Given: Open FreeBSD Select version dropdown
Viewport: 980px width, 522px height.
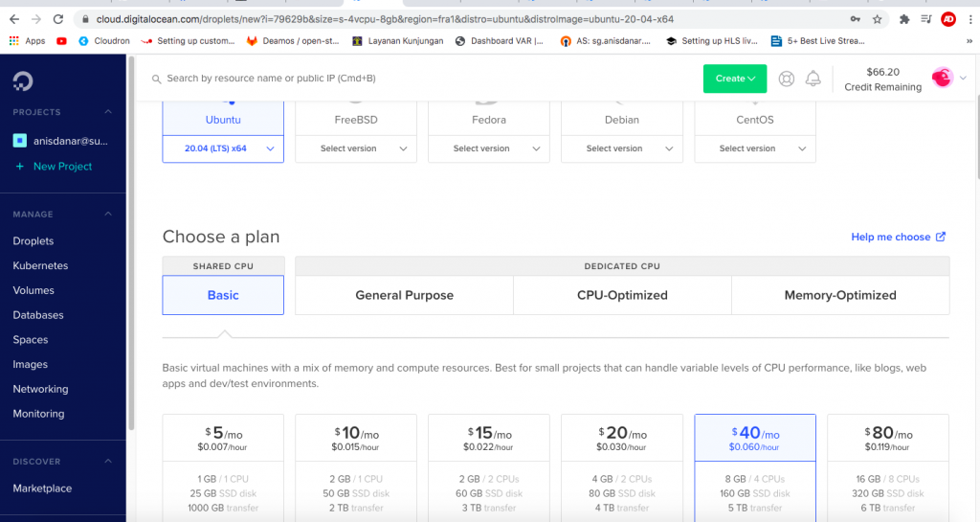Looking at the screenshot, I should pyautogui.click(x=356, y=148).
